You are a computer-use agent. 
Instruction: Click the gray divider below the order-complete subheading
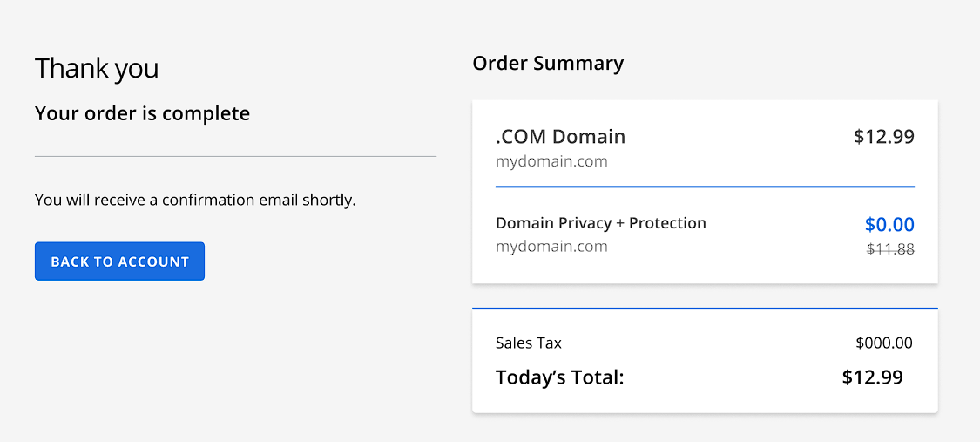pyautogui.click(x=235, y=157)
